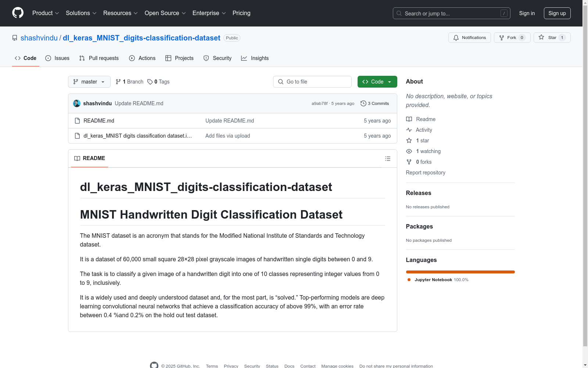Go to the Pricing page
The width and height of the screenshot is (588, 368).
[241, 13]
